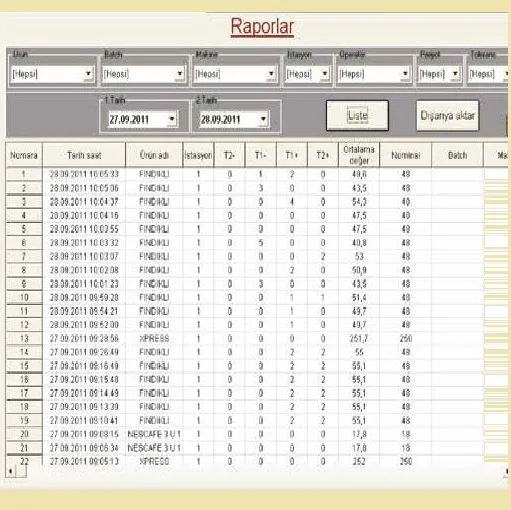Click the Numara column header

[24, 155]
